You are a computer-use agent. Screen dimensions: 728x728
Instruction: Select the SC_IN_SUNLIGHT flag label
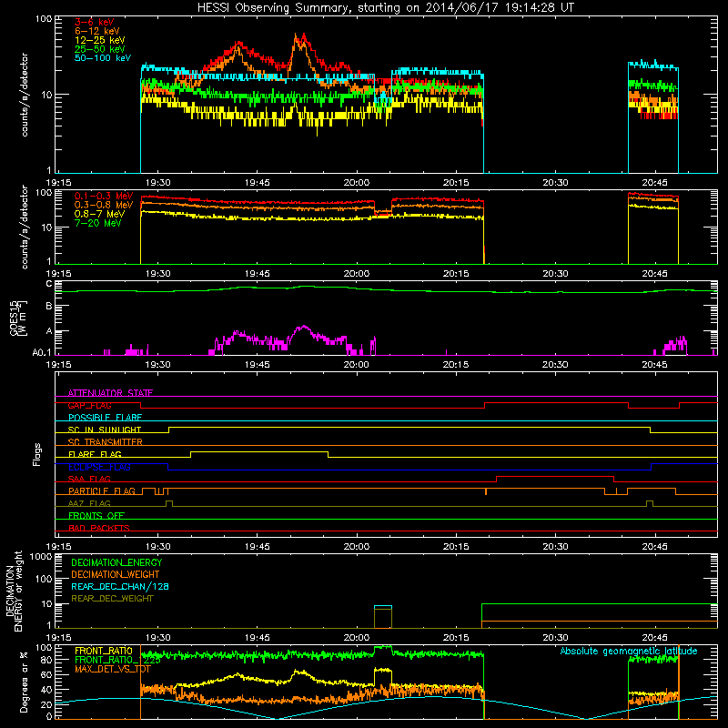(105, 430)
